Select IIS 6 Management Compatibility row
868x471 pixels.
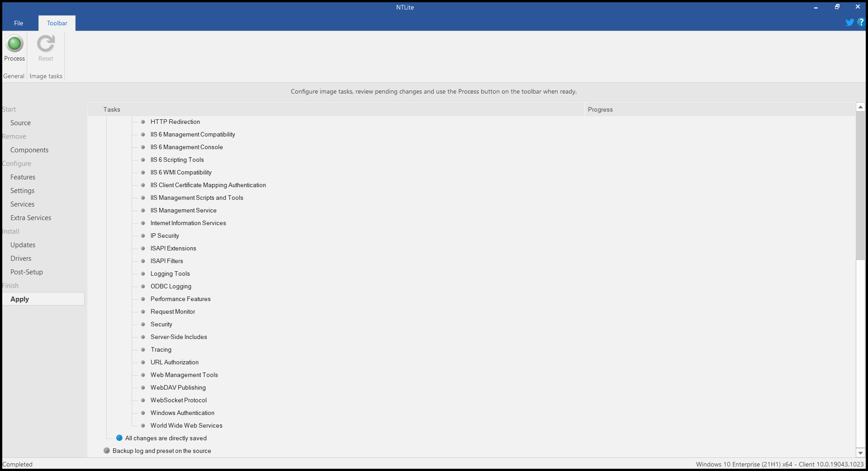pyautogui.click(x=193, y=134)
